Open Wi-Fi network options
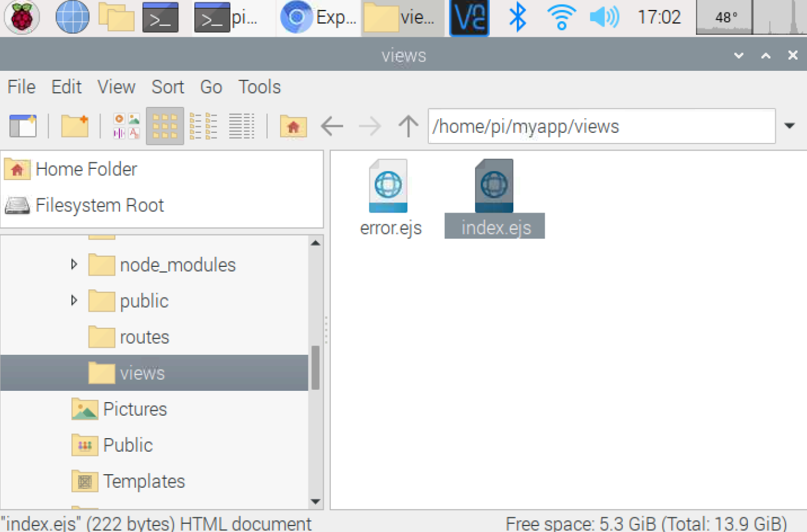The width and height of the screenshot is (807, 532). click(561, 18)
